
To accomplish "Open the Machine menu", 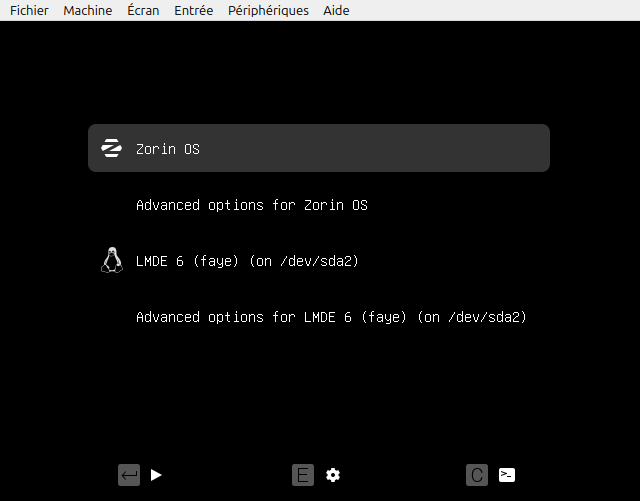I will (88, 10).
